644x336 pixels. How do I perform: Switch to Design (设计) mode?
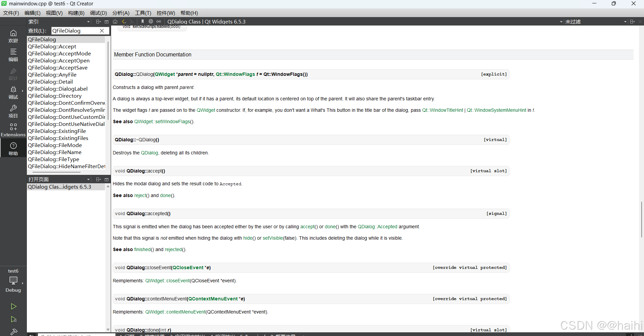click(x=13, y=74)
